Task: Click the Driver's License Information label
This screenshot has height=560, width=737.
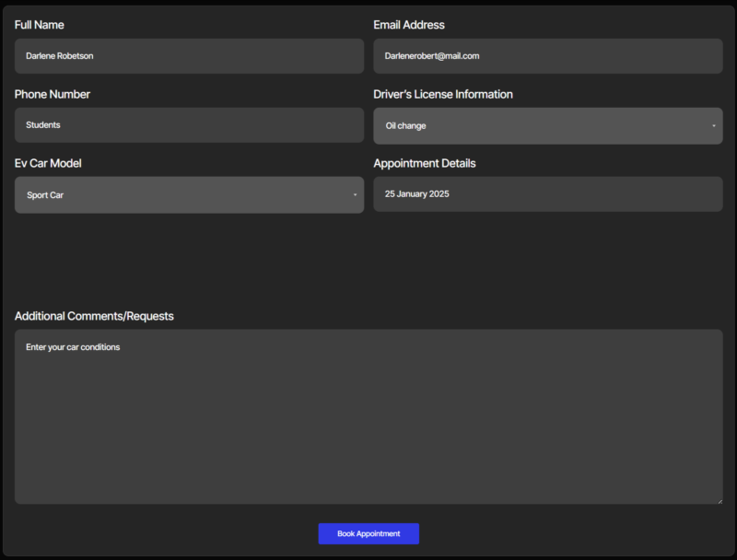Action: 443,94
